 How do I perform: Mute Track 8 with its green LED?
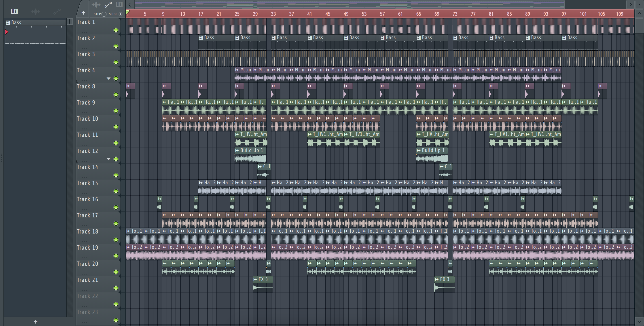pos(116,95)
